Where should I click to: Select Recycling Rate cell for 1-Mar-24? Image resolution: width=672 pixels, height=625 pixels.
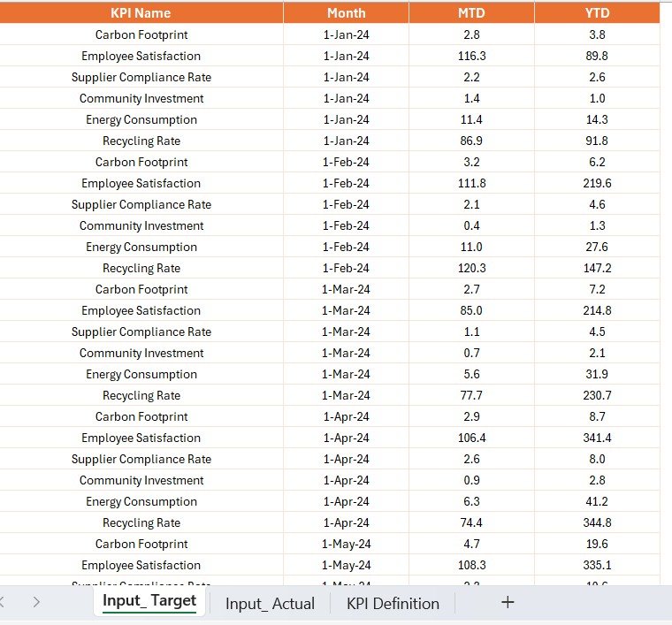click(141, 395)
